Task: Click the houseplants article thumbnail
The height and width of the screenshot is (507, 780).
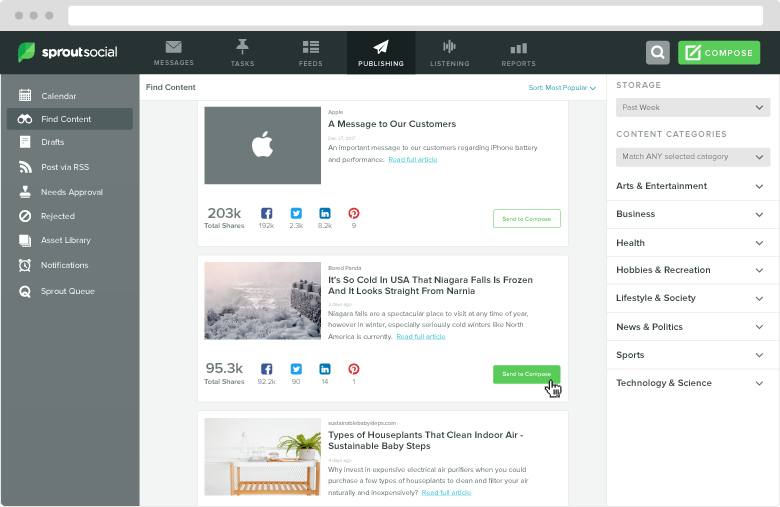Action: coord(262,456)
